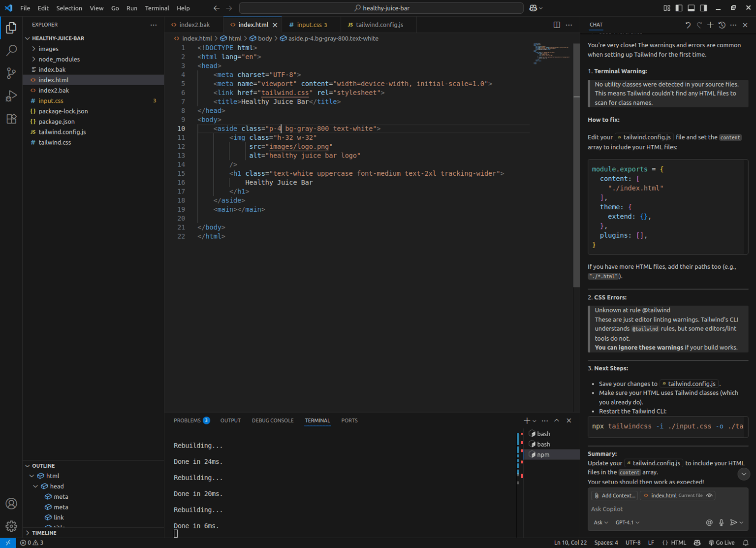The height and width of the screenshot is (548, 756).
Task: Toggle current file context eye icon
Action: [x=709, y=495]
